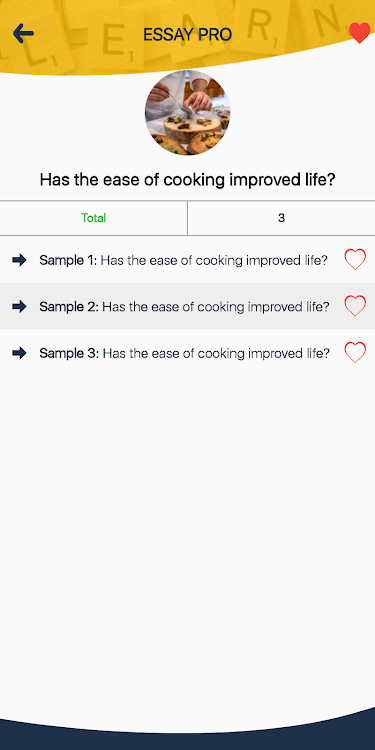This screenshot has width=375, height=750.
Task: Click the ESSAY PRO title
Action: click(188, 34)
